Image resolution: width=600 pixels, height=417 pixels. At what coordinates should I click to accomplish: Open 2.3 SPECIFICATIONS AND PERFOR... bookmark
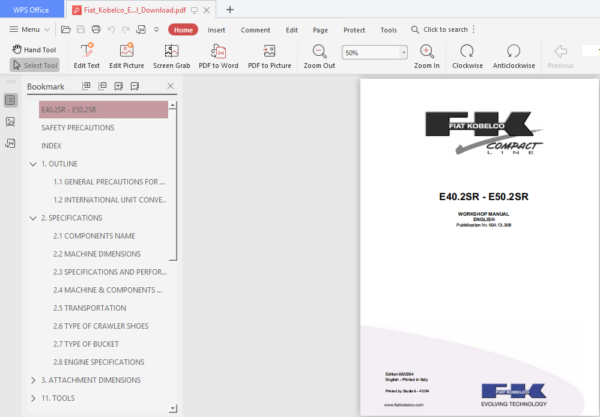pos(110,272)
